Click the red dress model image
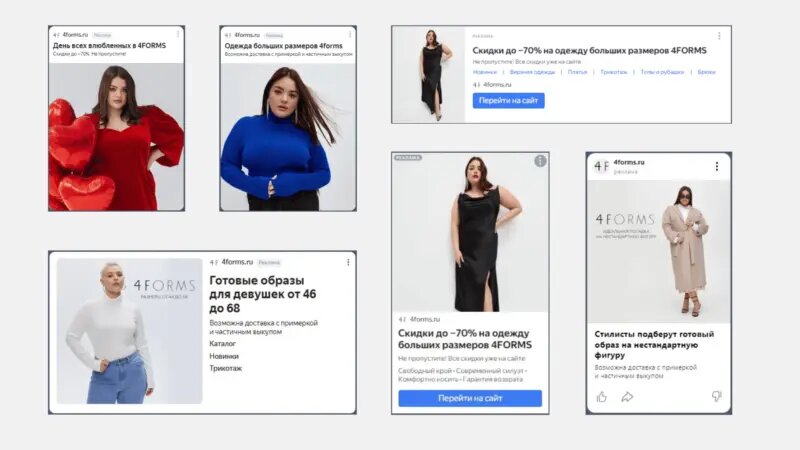Viewport: 800px width, 450px height. coord(116,137)
